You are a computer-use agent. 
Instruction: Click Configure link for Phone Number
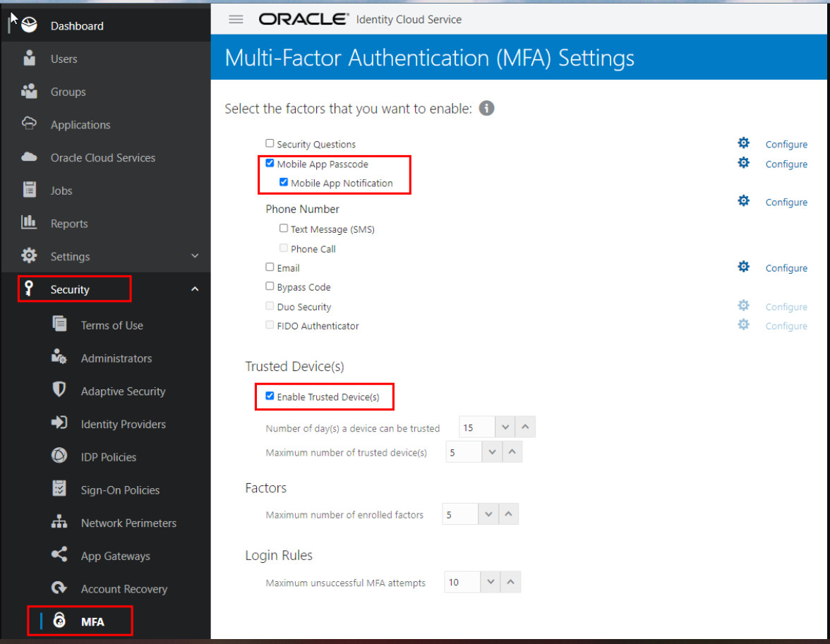pyautogui.click(x=786, y=202)
